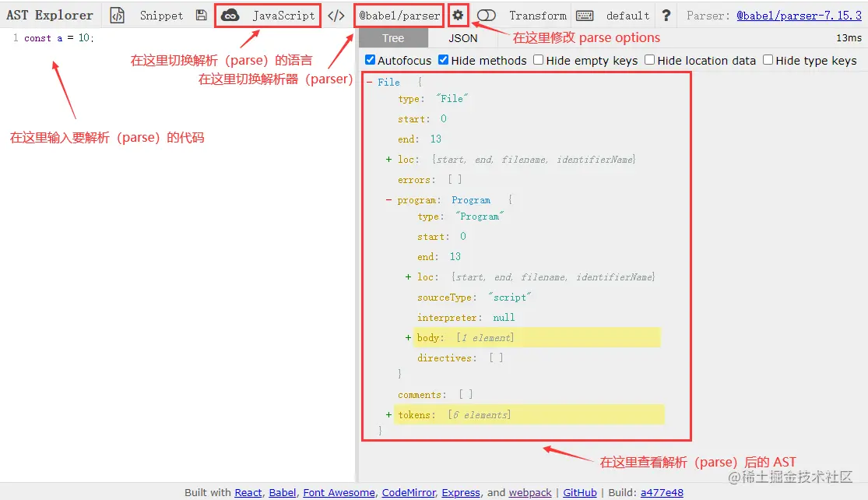Expand the tokens node in the tree
Screen dimensions: 868x500
388,414
